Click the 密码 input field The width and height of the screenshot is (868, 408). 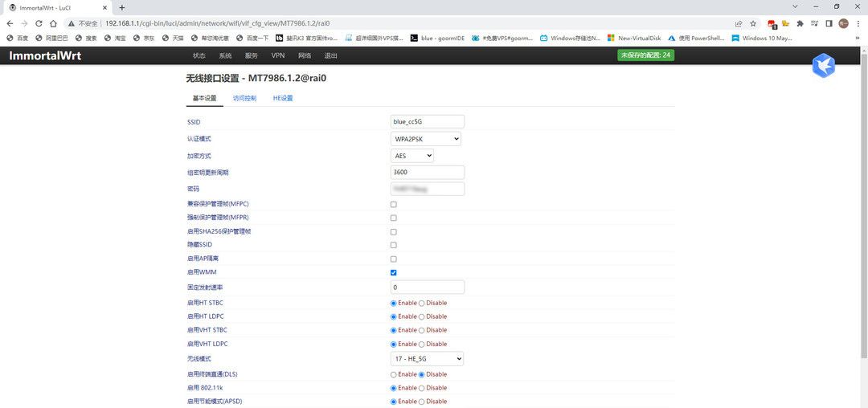(428, 189)
